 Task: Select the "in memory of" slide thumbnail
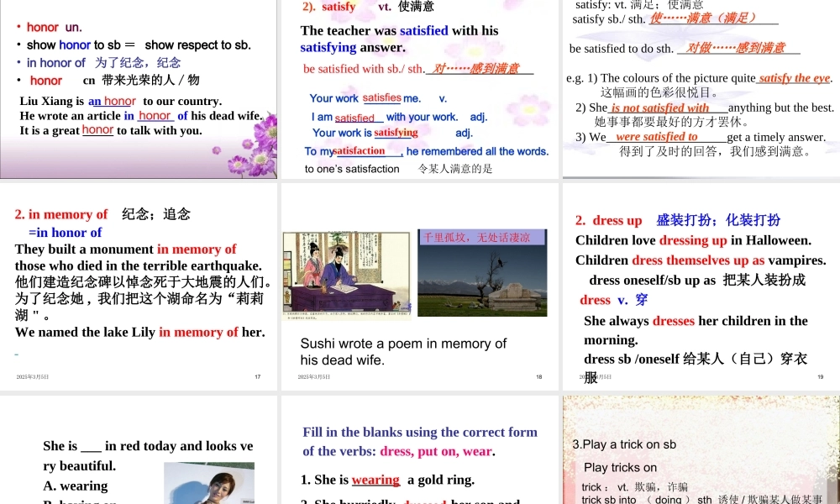click(139, 286)
